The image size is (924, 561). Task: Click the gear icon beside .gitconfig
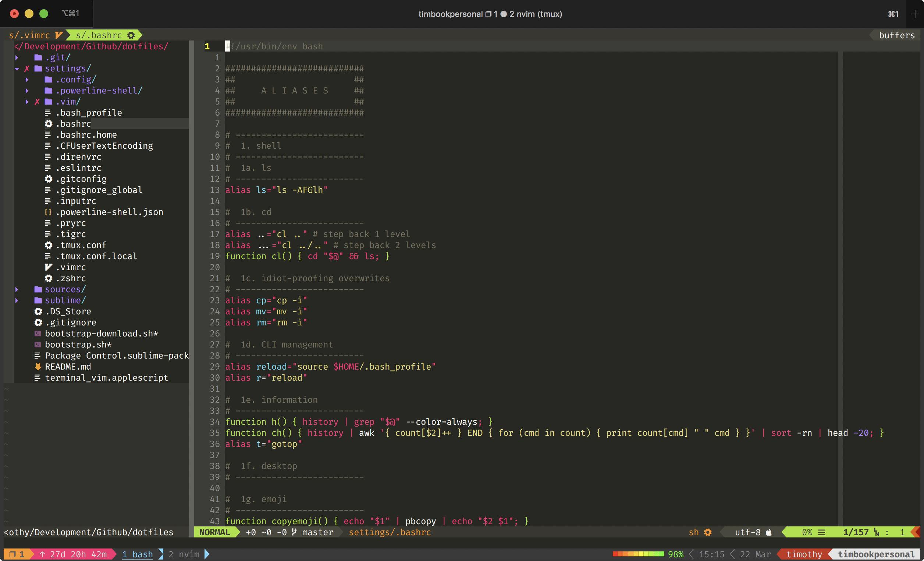pyautogui.click(x=49, y=179)
